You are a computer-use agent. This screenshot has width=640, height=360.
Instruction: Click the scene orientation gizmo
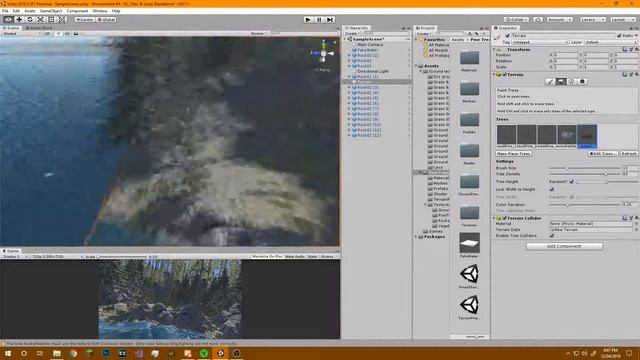(323, 53)
